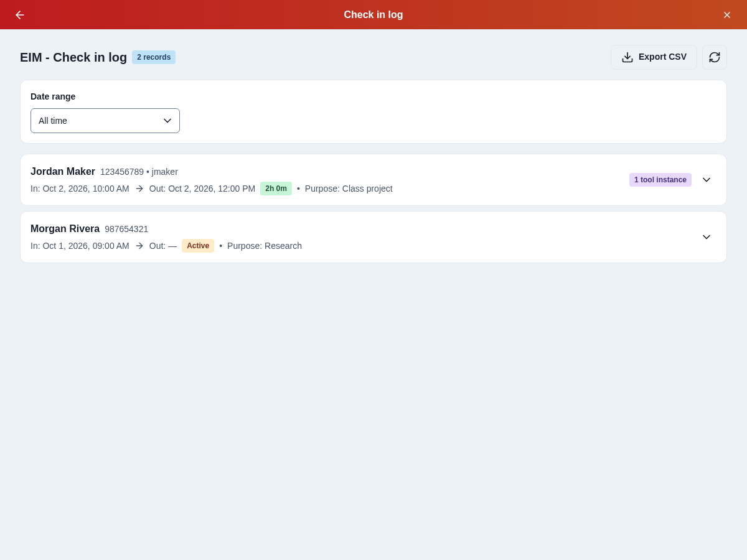Viewport: 747px width, 560px height.
Task: Click the 1 tool instance badge
Action: (660, 180)
